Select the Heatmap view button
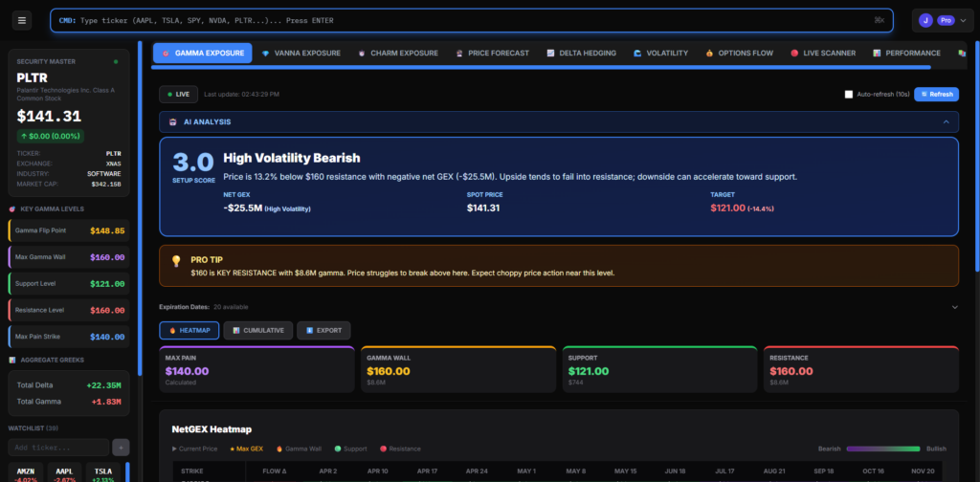This screenshot has width=980, height=482. pos(189,330)
